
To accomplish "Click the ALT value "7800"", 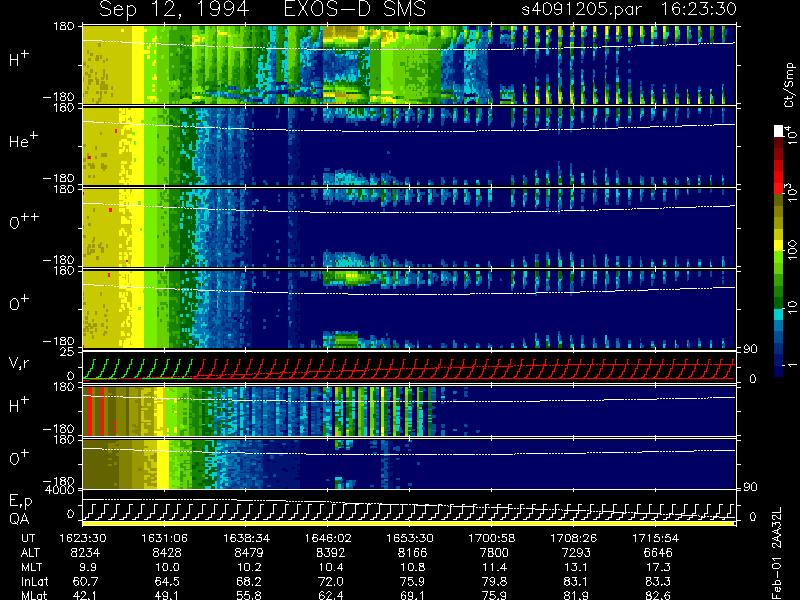I will tap(494, 553).
